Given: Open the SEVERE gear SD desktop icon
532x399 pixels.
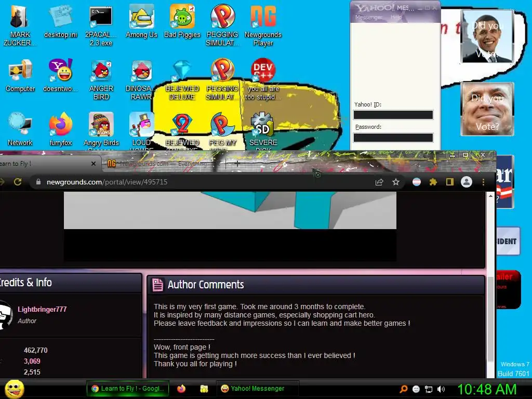Looking at the screenshot, I should (263, 130).
